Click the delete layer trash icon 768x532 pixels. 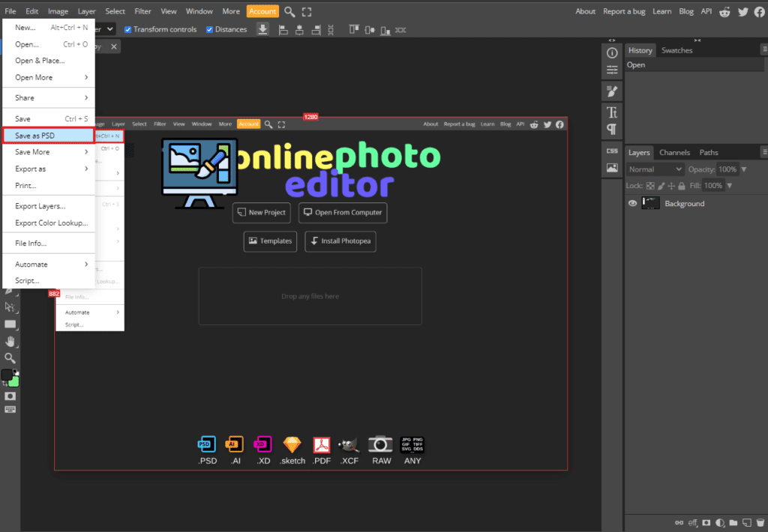tap(760, 522)
